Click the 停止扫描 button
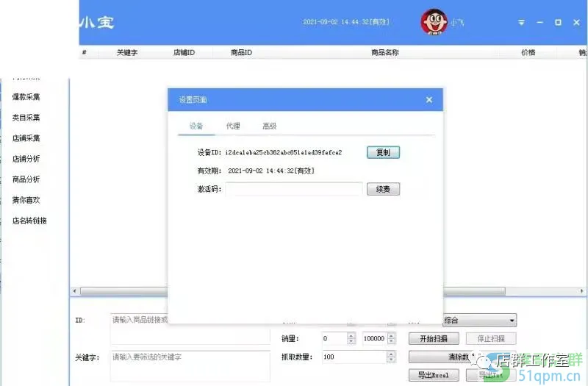Screen dimensions: 588x386 [491, 339]
